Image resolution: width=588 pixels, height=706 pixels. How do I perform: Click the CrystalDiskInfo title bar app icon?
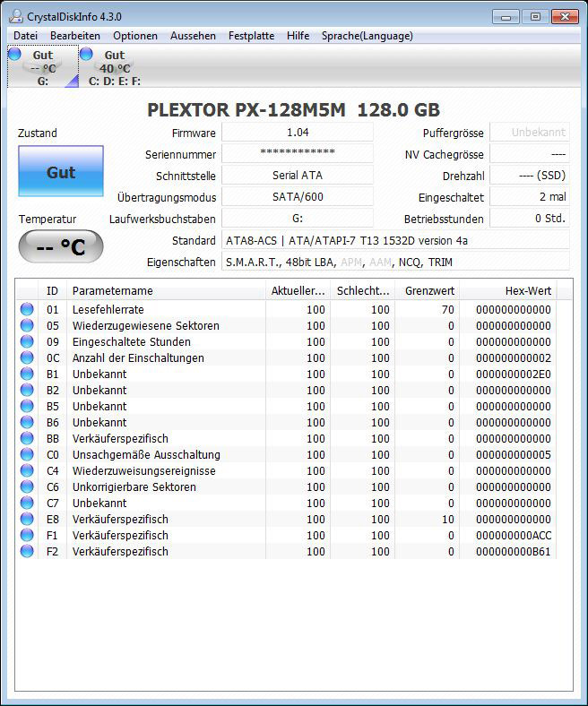point(15,17)
